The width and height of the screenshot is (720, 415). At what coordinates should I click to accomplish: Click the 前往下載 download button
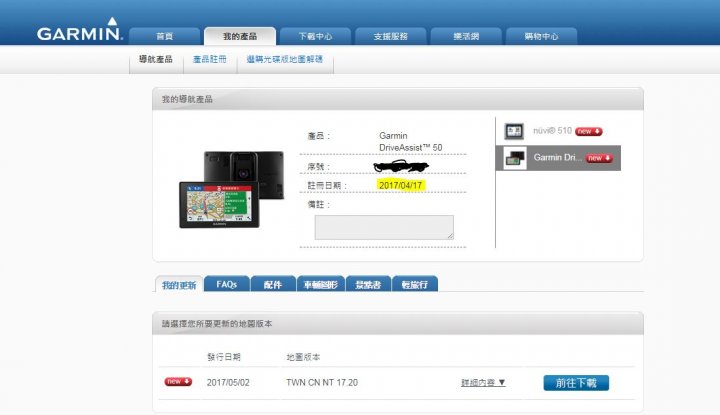tap(576, 383)
